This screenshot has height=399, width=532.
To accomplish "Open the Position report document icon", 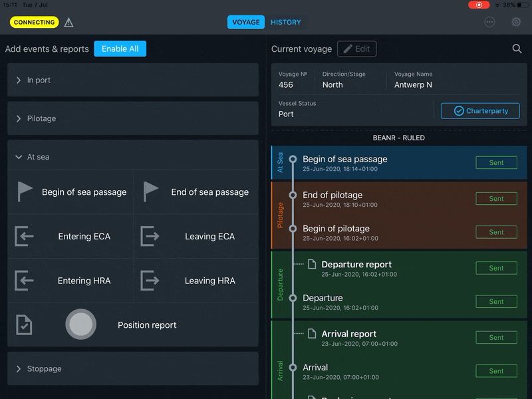I will click(x=24, y=325).
